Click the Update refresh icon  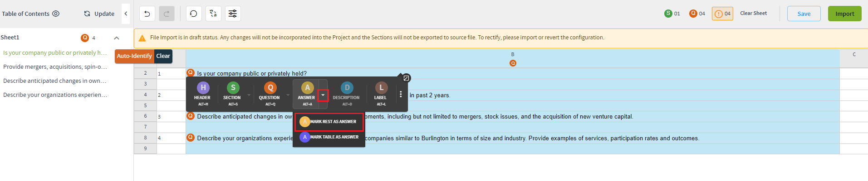[87, 14]
